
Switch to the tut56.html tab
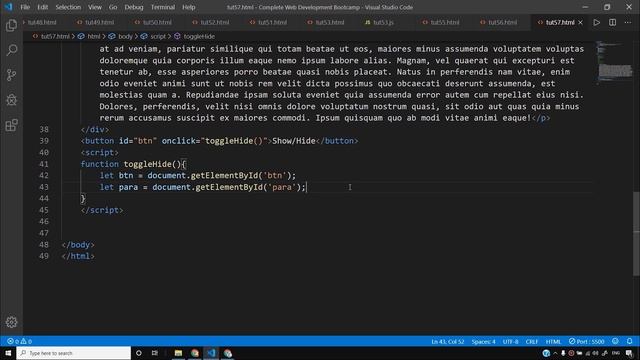[x=502, y=22]
